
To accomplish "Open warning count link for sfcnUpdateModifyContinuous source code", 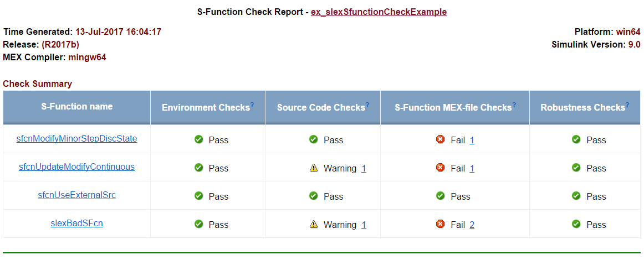I will (x=364, y=169).
